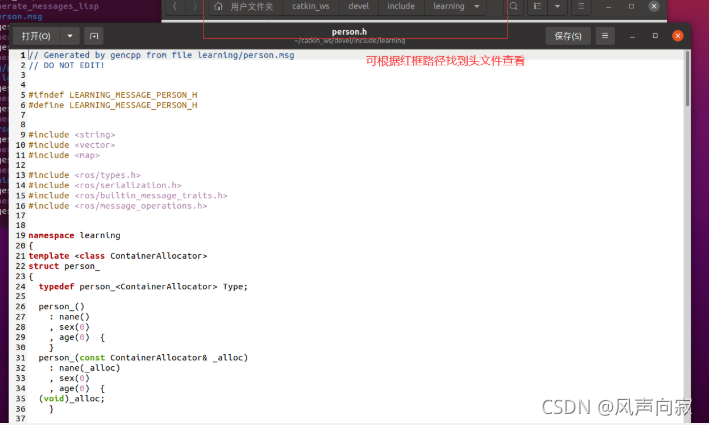The width and height of the screenshot is (709, 425).
Task: Click the "struct person_" line
Action: tap(64, 266)
